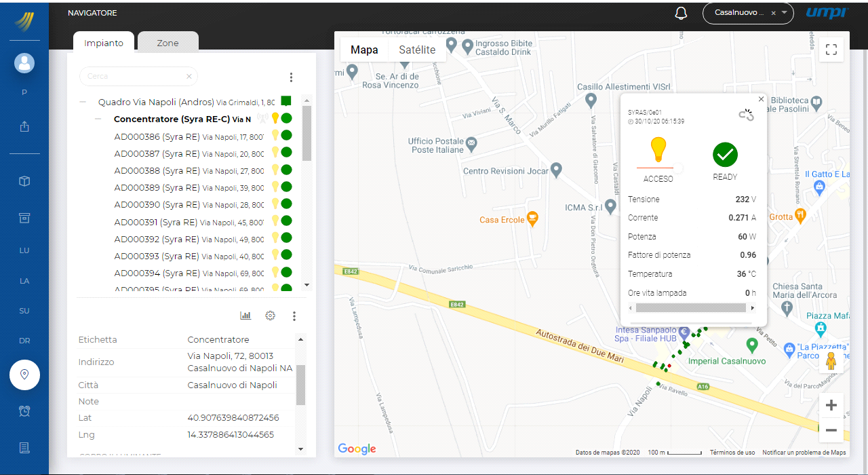Click antenna signal icon on Concentratore row
Screen dimensions: 868x475
click(x=262, y=118)
